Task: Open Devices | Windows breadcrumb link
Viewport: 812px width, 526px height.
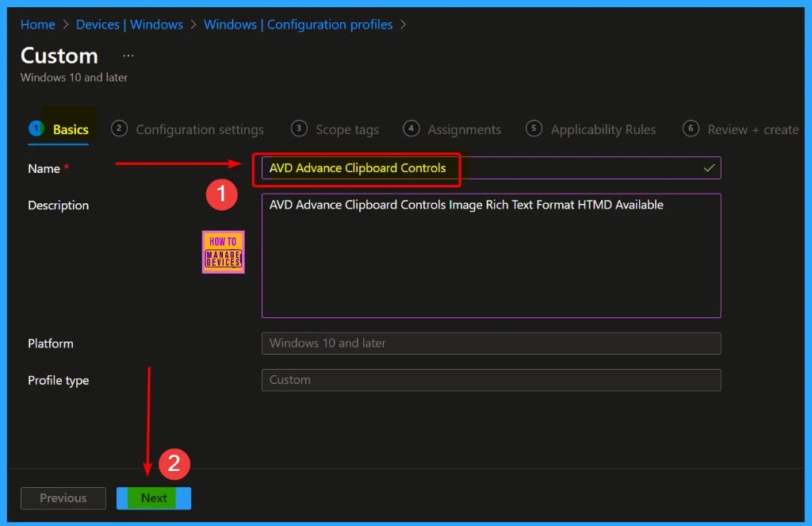Action: point(129,25)
